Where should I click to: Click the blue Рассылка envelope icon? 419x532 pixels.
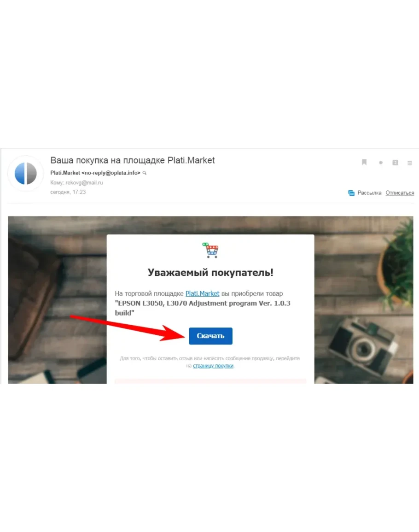tap(351, 193)
